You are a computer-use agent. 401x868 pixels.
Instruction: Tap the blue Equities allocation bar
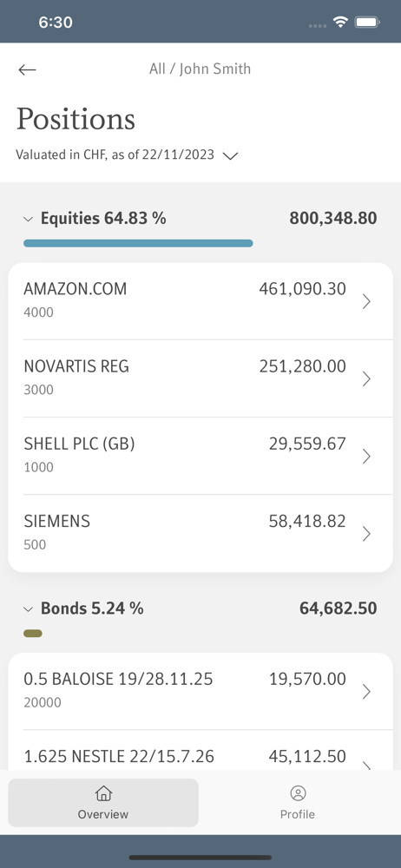pyautogui.click(x=138, y=243)
